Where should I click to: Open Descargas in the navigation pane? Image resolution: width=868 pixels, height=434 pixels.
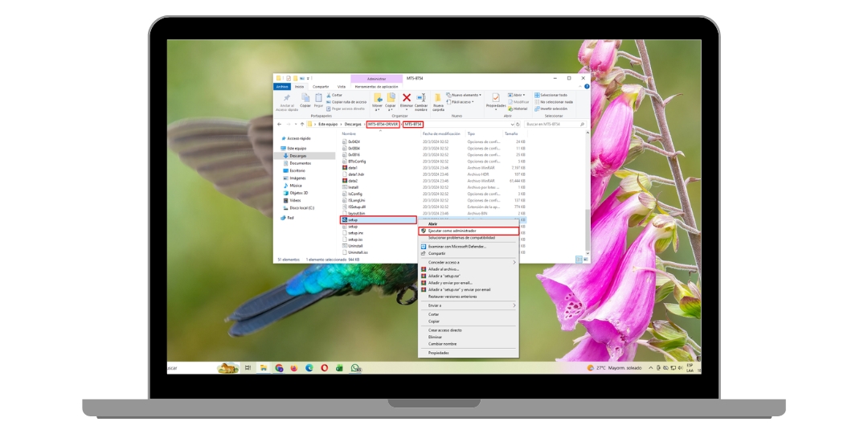[x=298, y=155]
